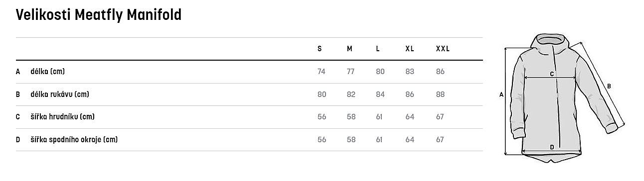Select the L size column header
The image size is (644, 181).
pyautogui.click(x=378, y=49)
